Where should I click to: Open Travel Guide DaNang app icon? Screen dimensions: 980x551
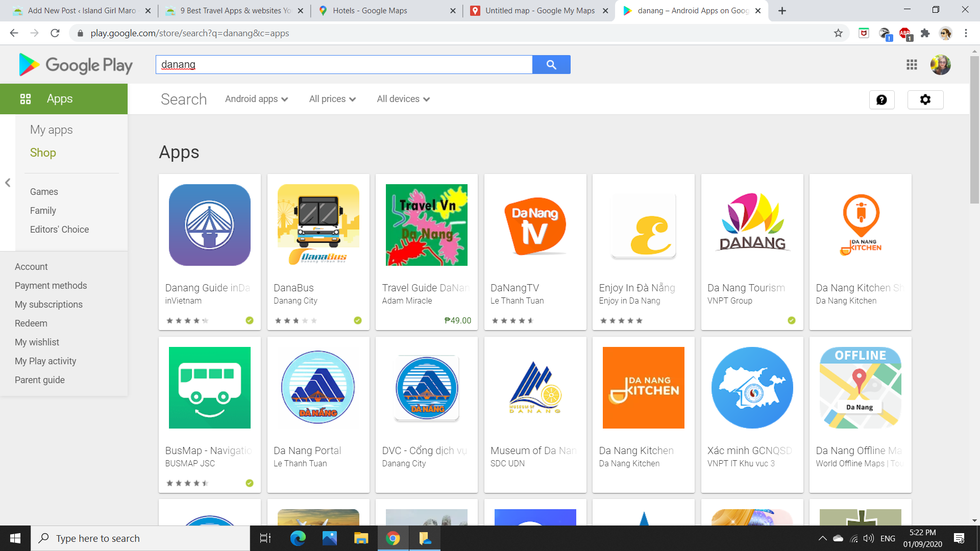pyautogui.click(x=427, y=225)
